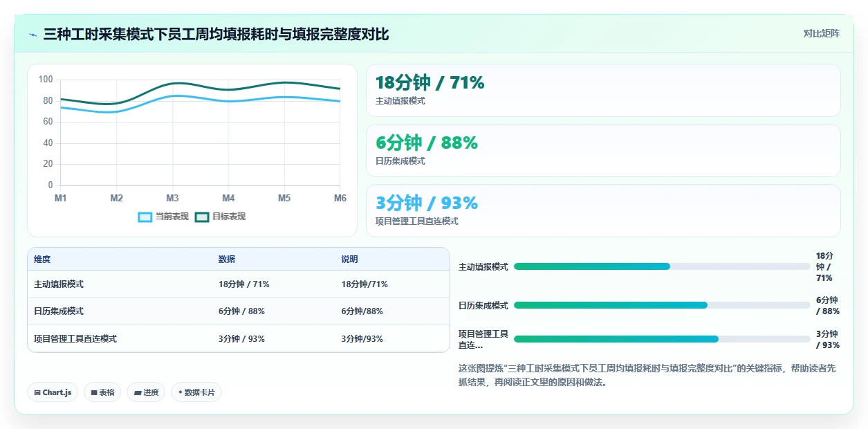Click the 项目管理工具直连 progress bar
This screenshot has width=868, height=429.
662,339
